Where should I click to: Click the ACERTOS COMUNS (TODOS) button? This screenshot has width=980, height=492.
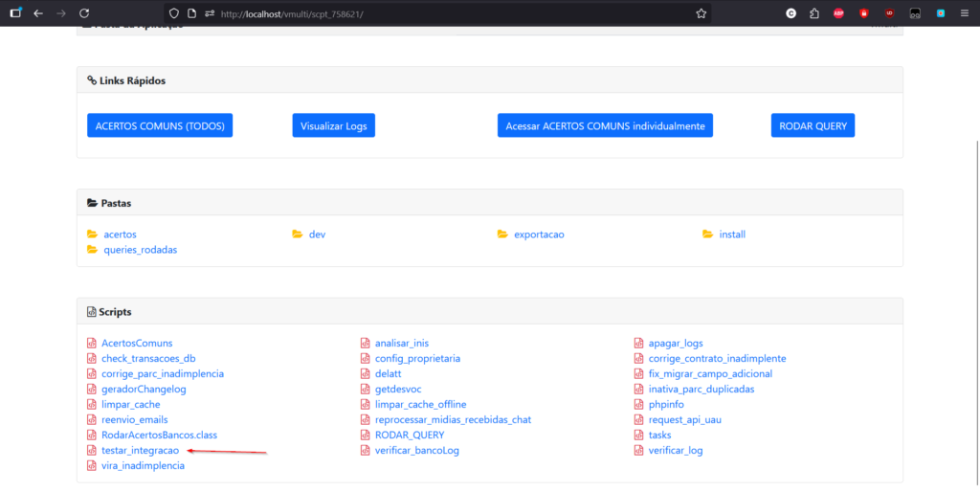pos(159,125)
